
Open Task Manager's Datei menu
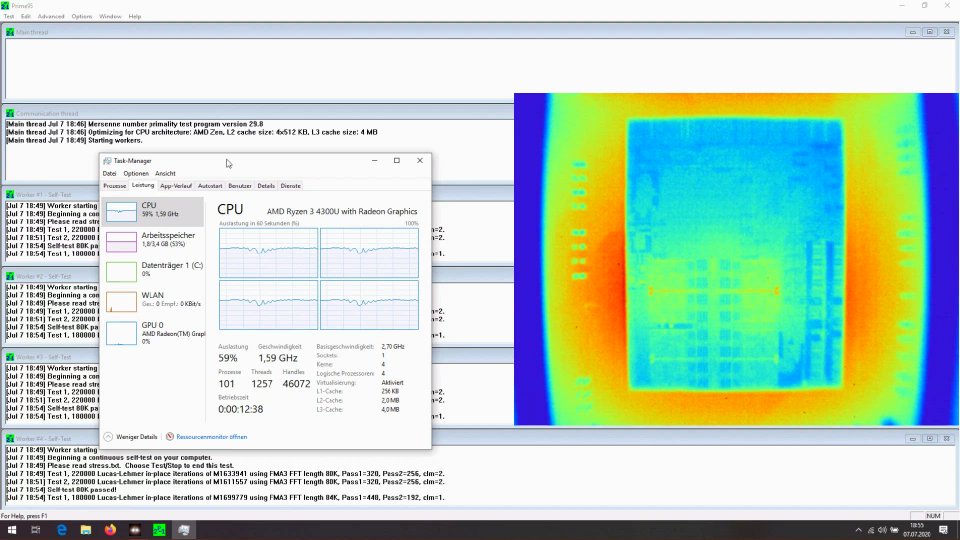pos(109,173)
